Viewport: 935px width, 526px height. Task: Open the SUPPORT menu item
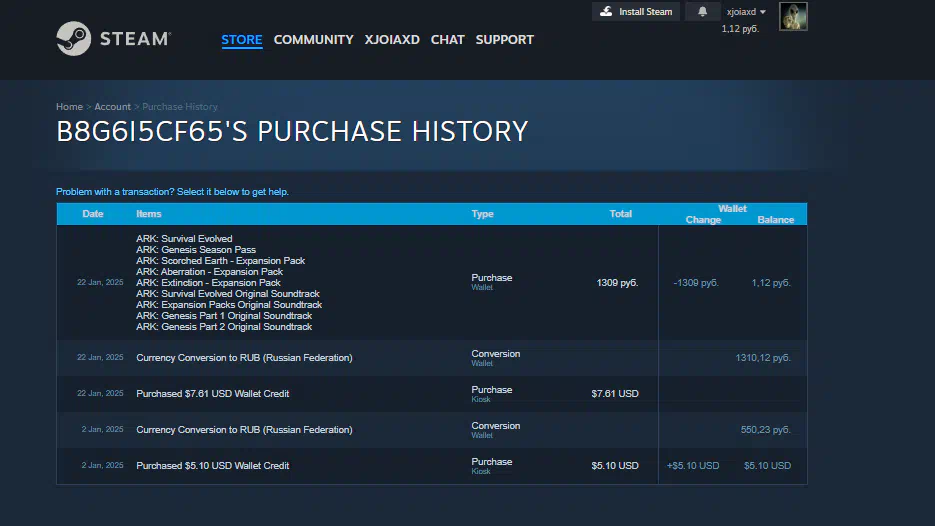pyautogui.click(x=504, y=39)
